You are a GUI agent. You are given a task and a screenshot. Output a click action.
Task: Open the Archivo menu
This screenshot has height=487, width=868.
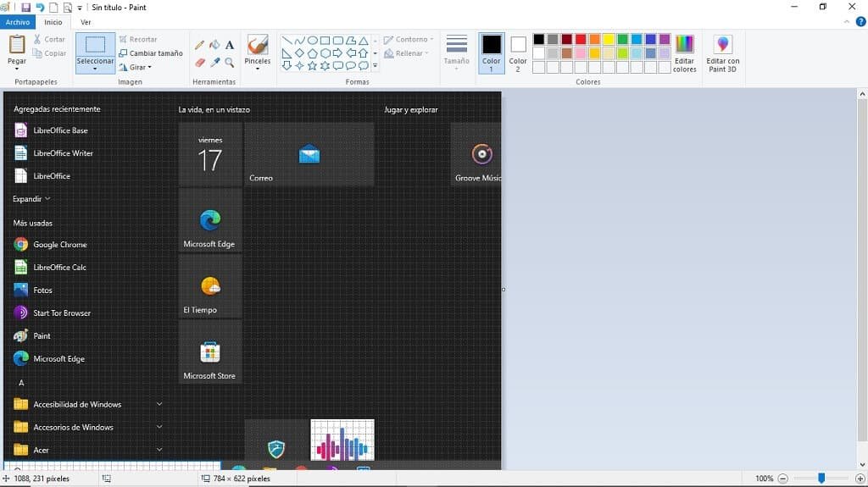18,22
